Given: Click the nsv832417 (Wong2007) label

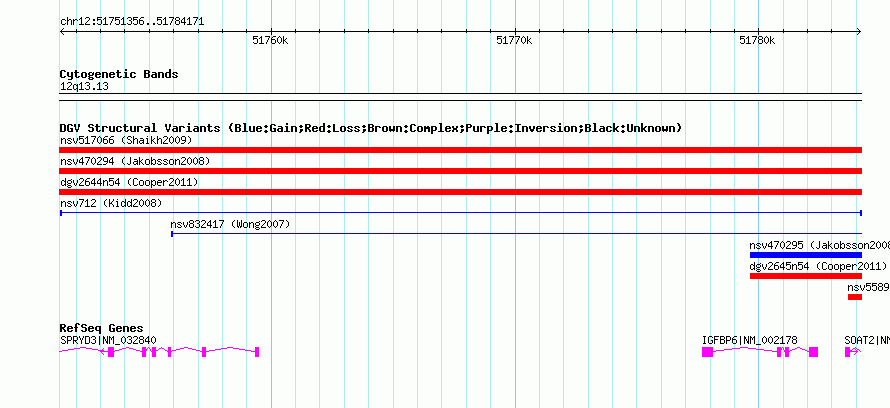Looking at the screenshot, I should (230, 225).
